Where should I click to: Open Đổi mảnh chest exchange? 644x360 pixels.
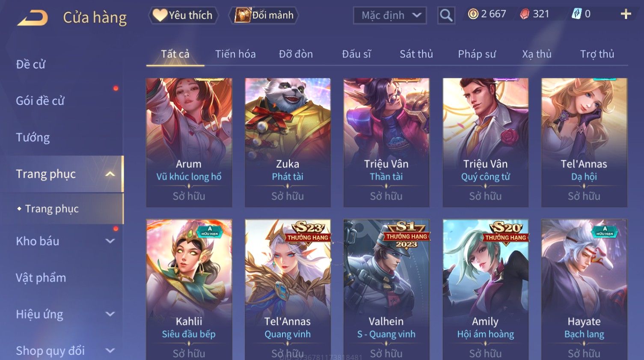(x=264, y=15)
